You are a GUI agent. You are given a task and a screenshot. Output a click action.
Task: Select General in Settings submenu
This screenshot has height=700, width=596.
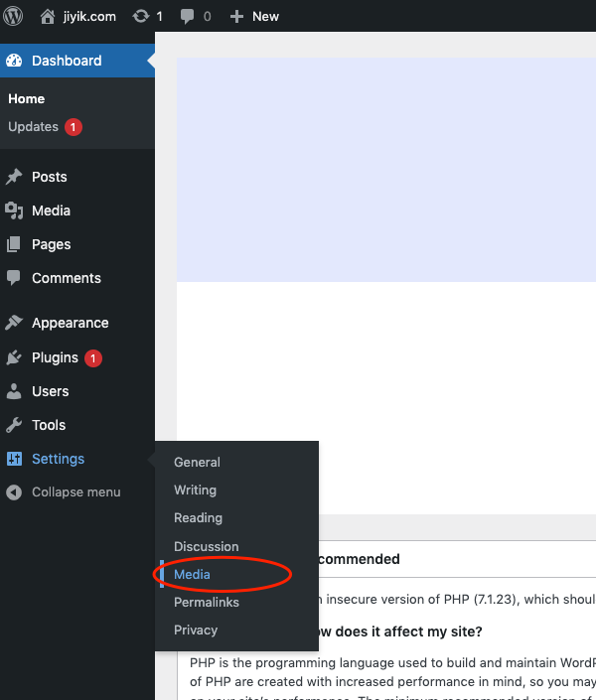coord(197,462)
